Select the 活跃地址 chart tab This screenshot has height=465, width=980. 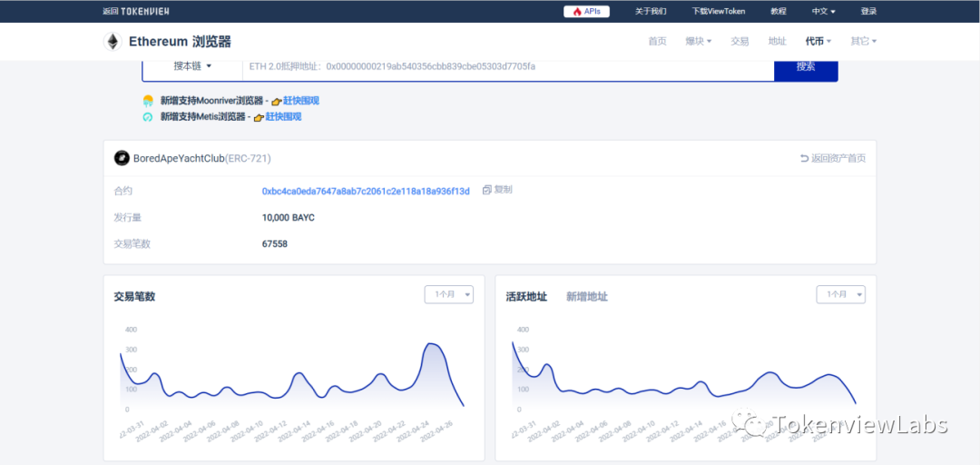[526, 297]
